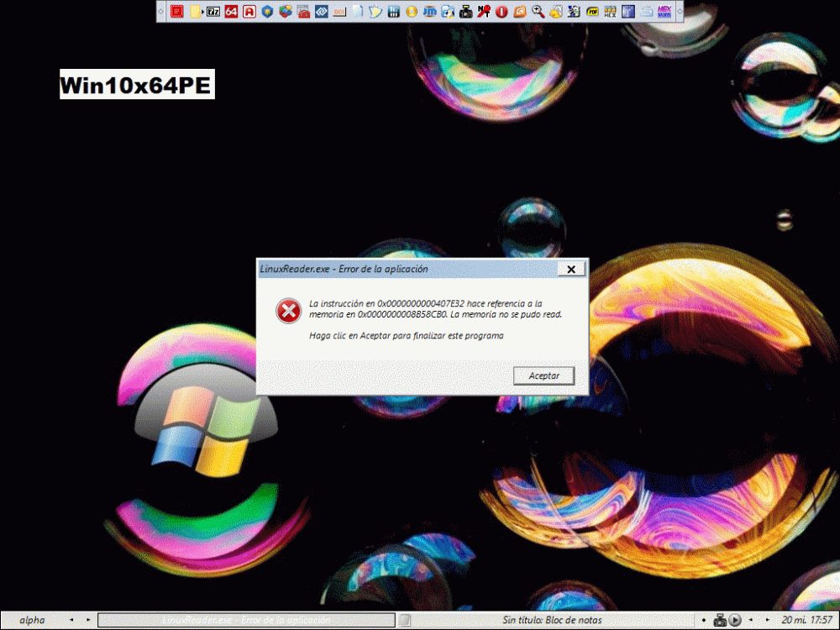
Task: Click the play button in system tray
Action: pos(735,620)
